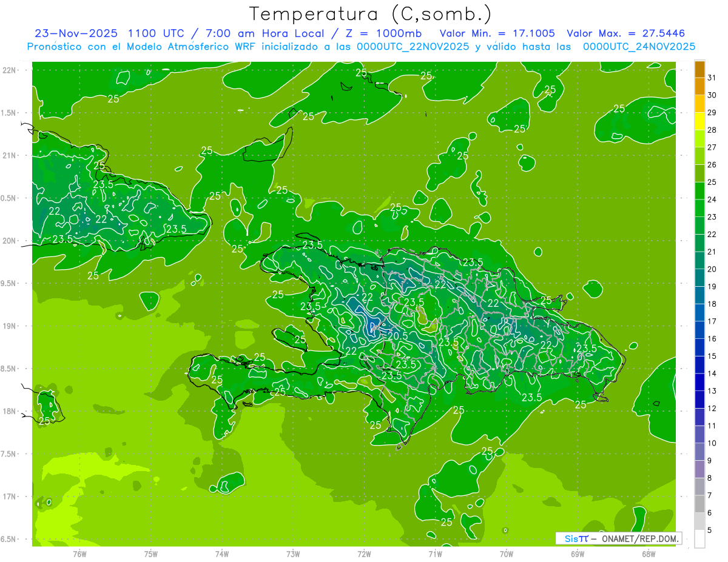
Task: Click the '22N' latitude axis label
Action: click(x=9, y=70)
